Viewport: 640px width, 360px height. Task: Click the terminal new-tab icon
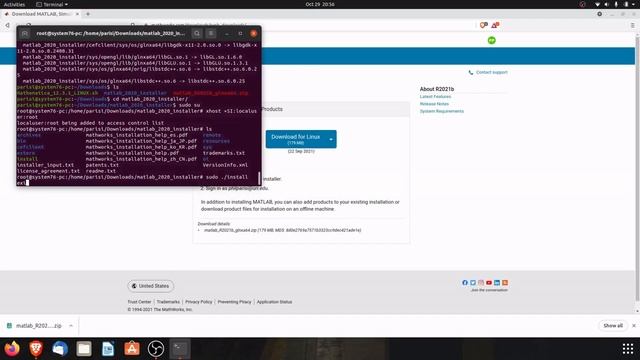pos(25,33)
